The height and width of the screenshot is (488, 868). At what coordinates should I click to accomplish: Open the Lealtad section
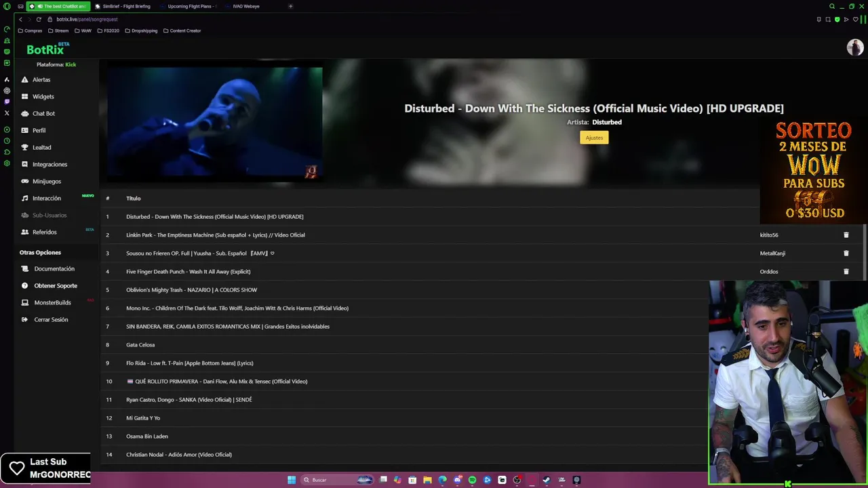[x=41, y=147]
